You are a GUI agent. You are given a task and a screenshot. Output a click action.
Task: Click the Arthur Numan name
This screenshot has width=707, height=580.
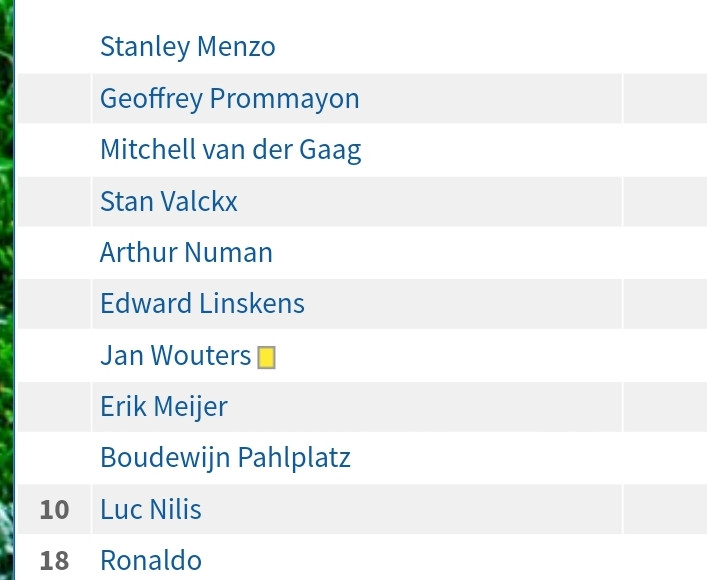(186, 253)
